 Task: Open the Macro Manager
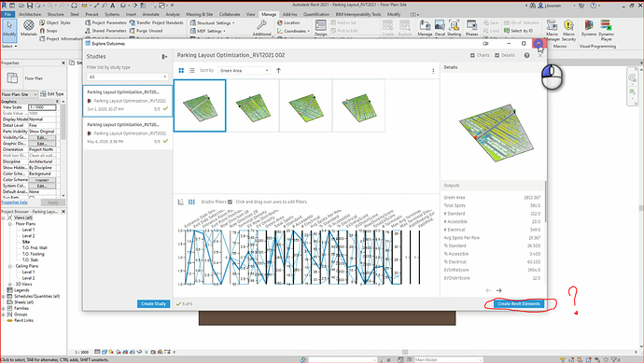tap(552, 31)
